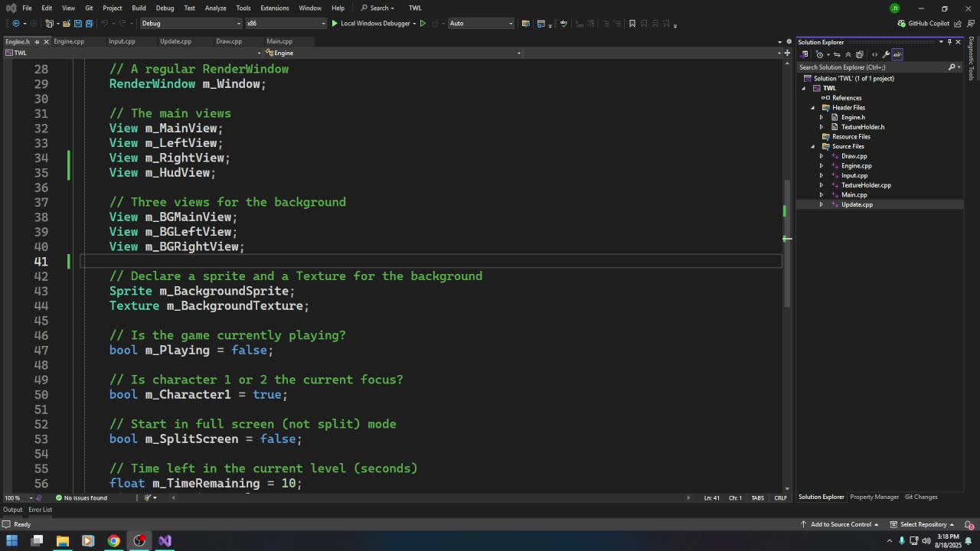Click Select Repository in status bar
The height and width of the screenshot is (551, 980).
pyautogui.click(x=923, y=524)
